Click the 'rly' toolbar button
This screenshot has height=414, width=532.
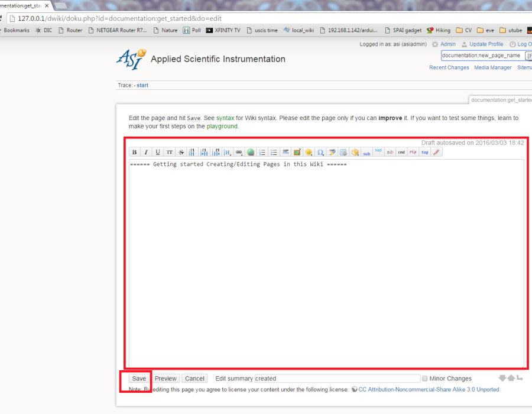point(413,153)
